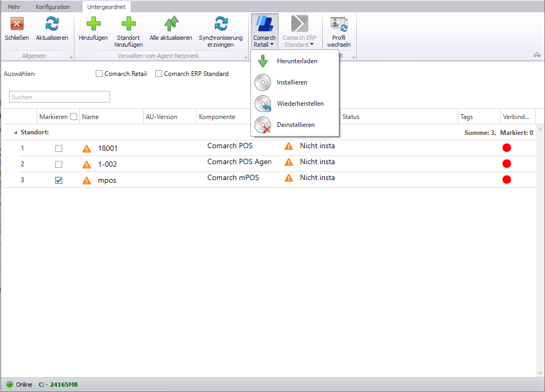Sort by the Name column header
545x392 pixels.
tap(111, 117)
